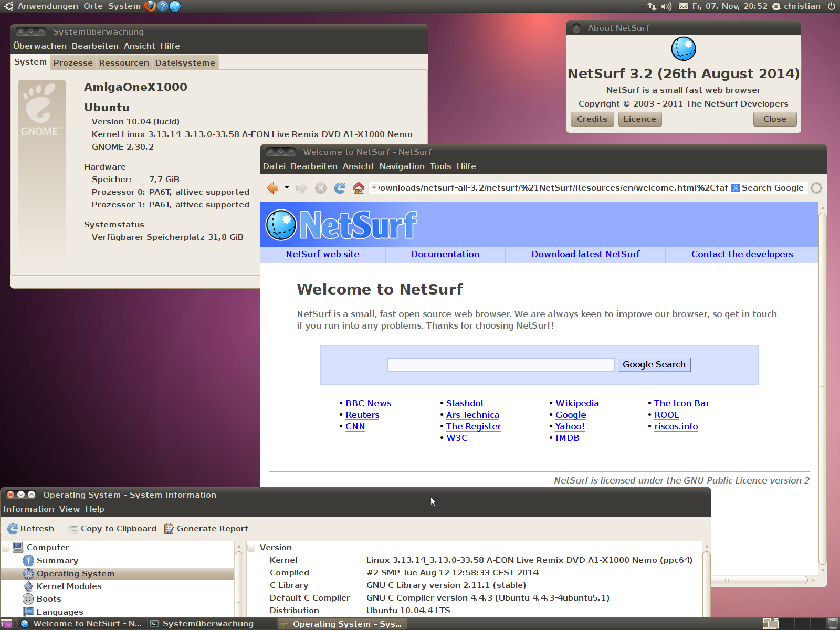Select Kernel Modules in the tree
The width and height of the screenshot is (840, 630).
pos(69,586)
